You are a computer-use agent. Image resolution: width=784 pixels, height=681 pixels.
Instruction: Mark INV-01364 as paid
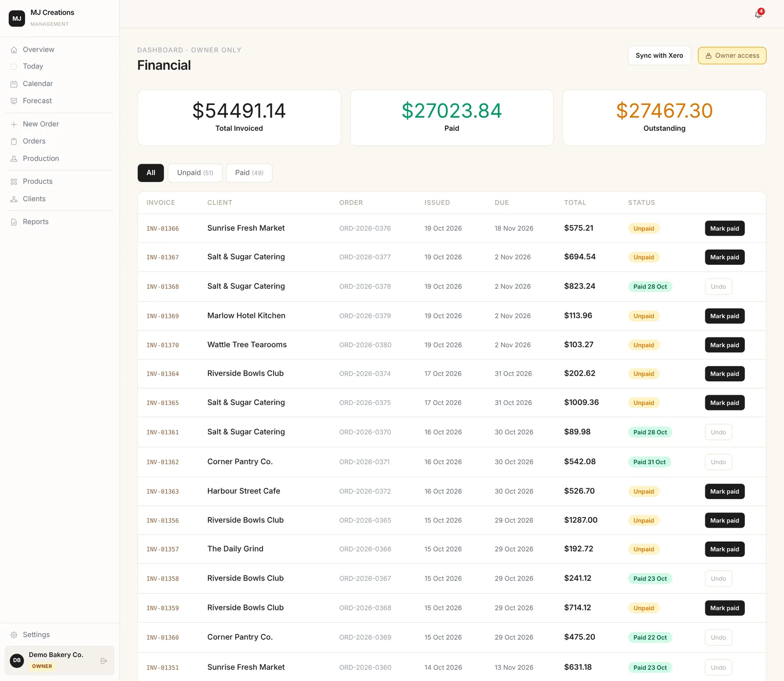click(725, 374)
